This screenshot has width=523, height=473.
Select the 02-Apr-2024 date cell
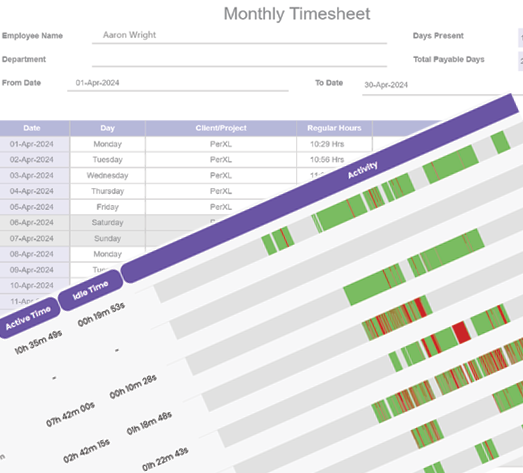point(34,160)
